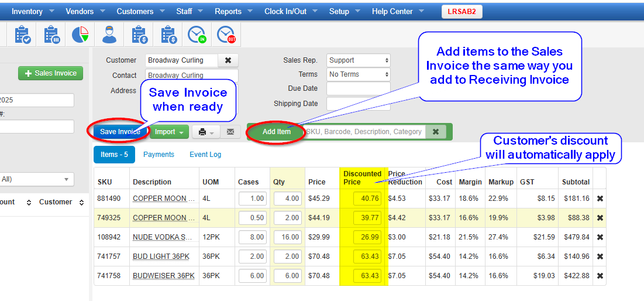Click the GST value $21.59
This screenshot has width=644, height=301.
point(543,237)
